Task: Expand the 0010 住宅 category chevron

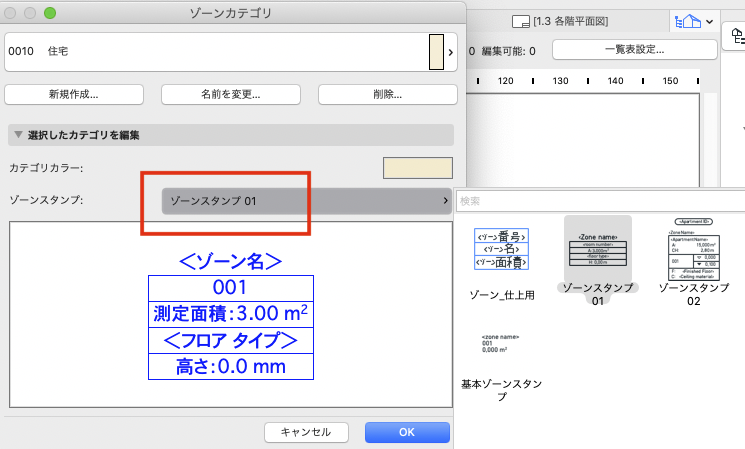Action: [450, 52]
